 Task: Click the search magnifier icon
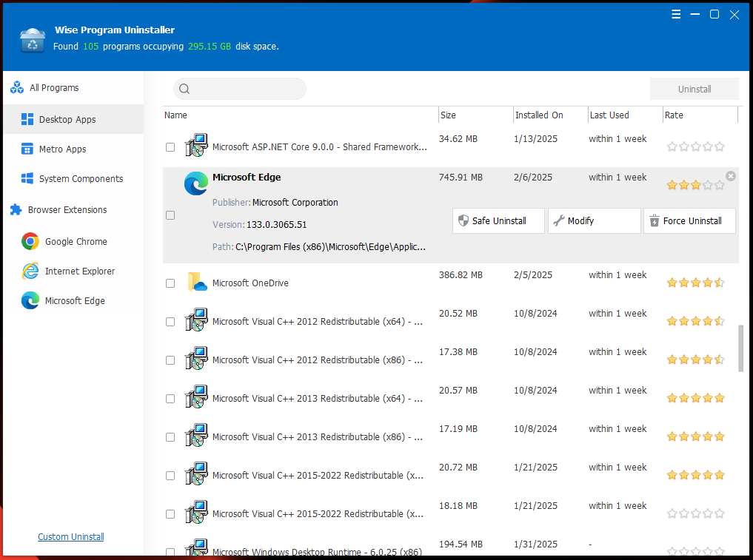[184, 89]
